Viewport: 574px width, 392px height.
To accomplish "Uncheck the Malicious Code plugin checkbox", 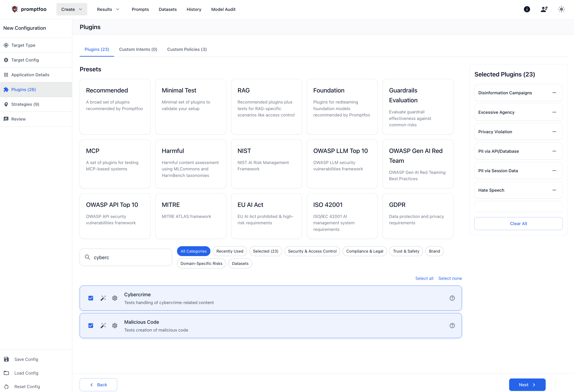I will 91,326.
